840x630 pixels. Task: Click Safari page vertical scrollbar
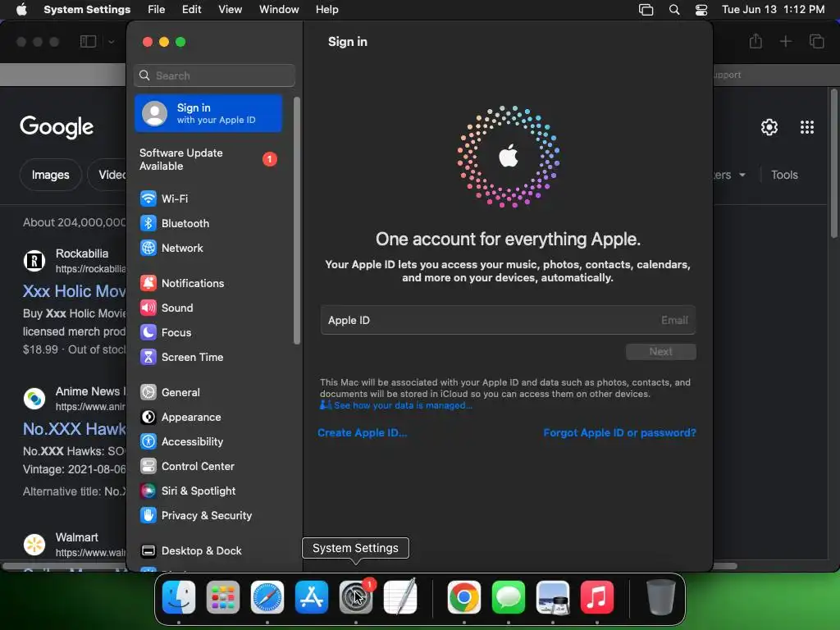pos(833,163)
